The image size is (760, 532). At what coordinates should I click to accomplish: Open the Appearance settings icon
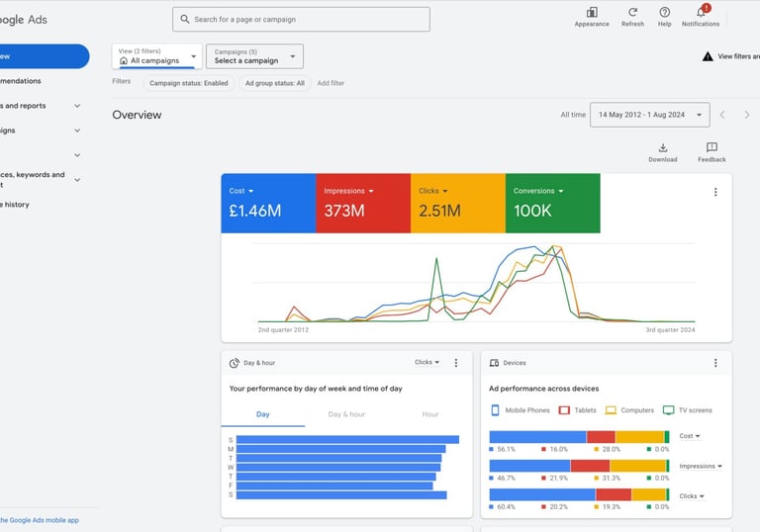(592, 12)
